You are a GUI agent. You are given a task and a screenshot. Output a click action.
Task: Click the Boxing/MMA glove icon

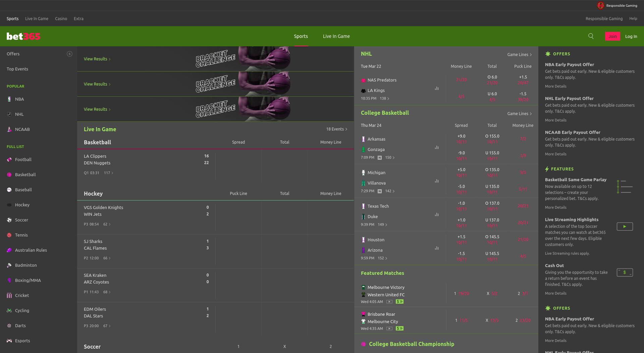point(9,281)
